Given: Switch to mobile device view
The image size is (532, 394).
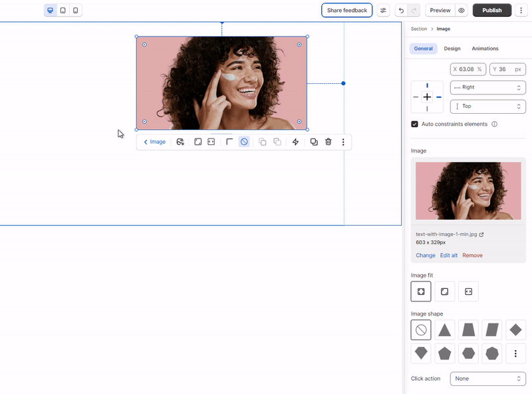Looking at the screenshot, I should [75, 11].
